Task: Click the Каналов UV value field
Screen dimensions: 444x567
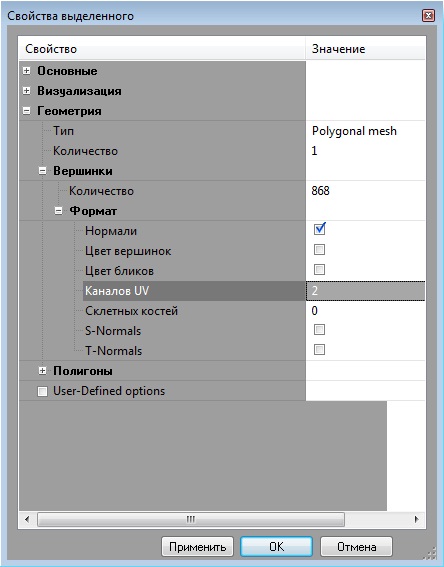Action: click(366, 291)
